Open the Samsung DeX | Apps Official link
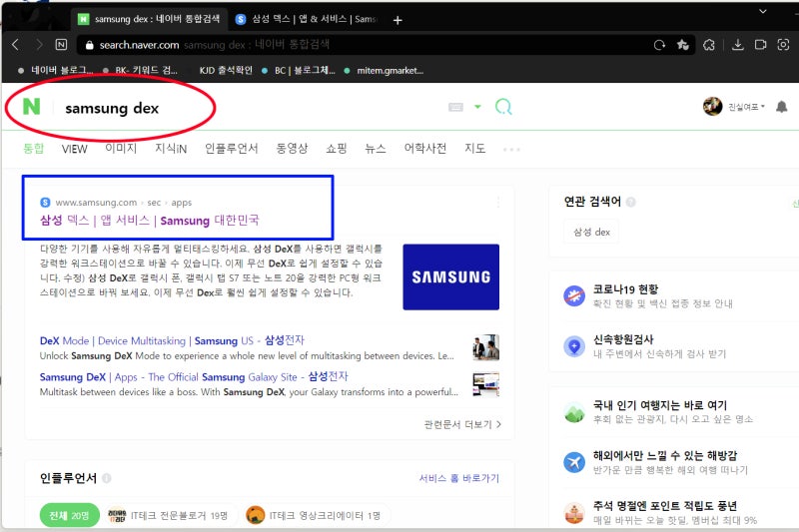Viewport: 799px width, 532px height. (194, 376)
